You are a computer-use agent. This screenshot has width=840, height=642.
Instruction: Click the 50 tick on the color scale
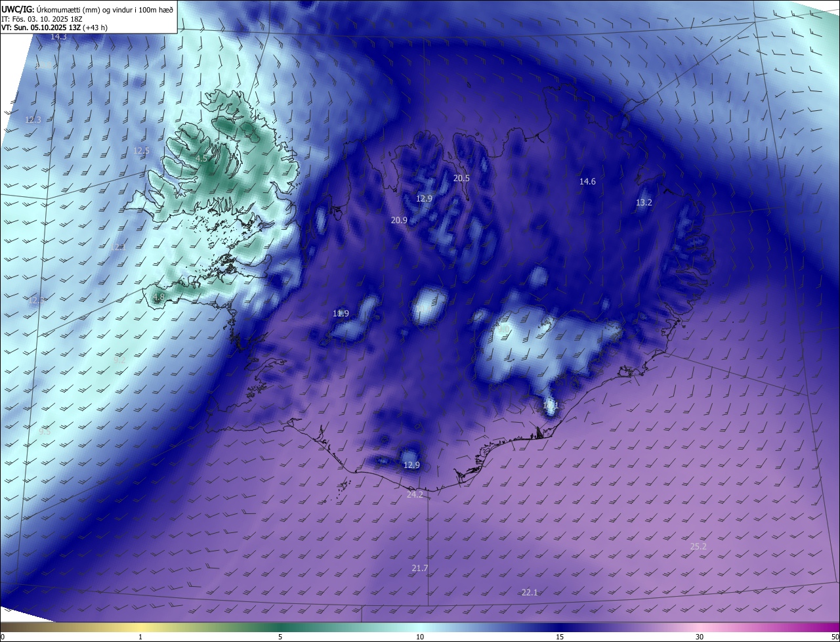(x=835, y=637)
